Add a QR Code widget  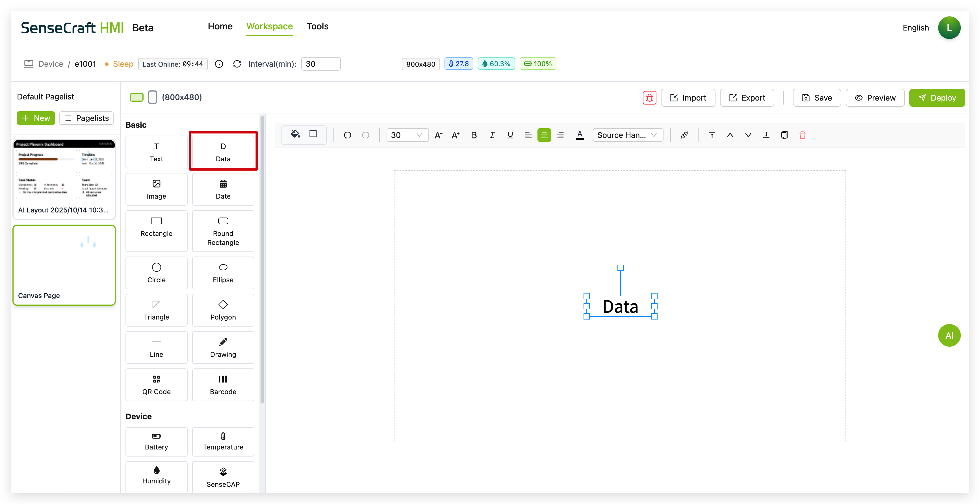(156, 384)
